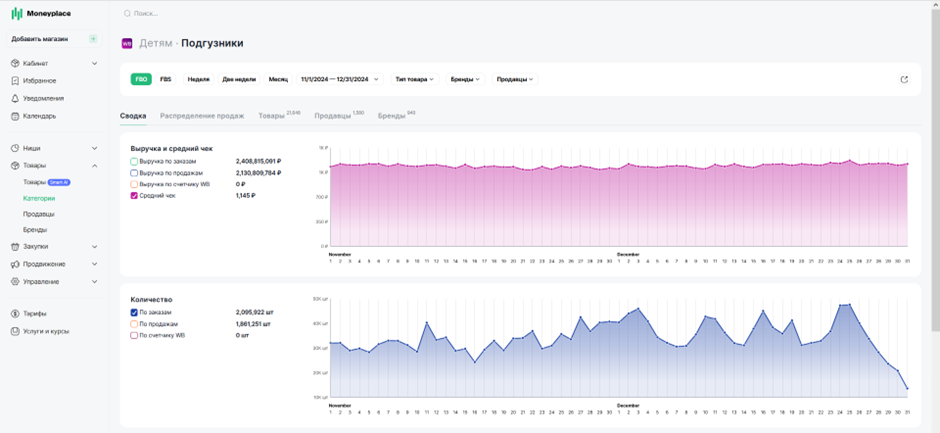Click the Услуги и курсы icon
Viewport: 940px width, 433px height.
point(15,331)
